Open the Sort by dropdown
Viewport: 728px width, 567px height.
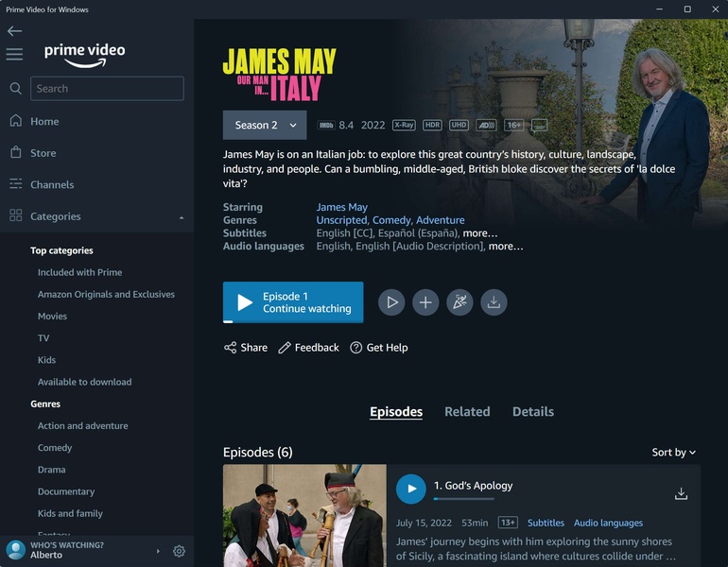pos(673,453)
